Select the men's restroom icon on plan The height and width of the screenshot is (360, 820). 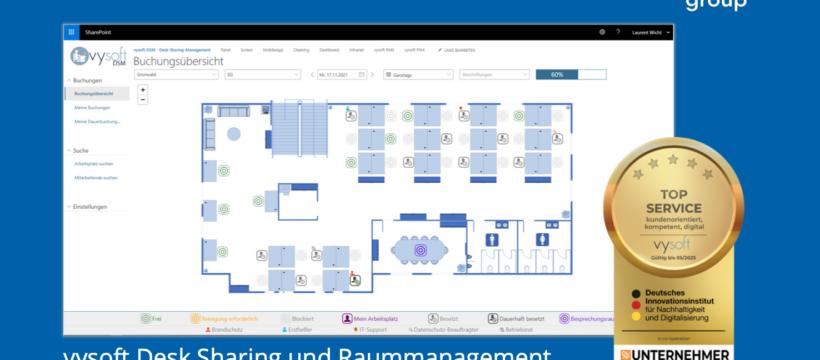492,240
